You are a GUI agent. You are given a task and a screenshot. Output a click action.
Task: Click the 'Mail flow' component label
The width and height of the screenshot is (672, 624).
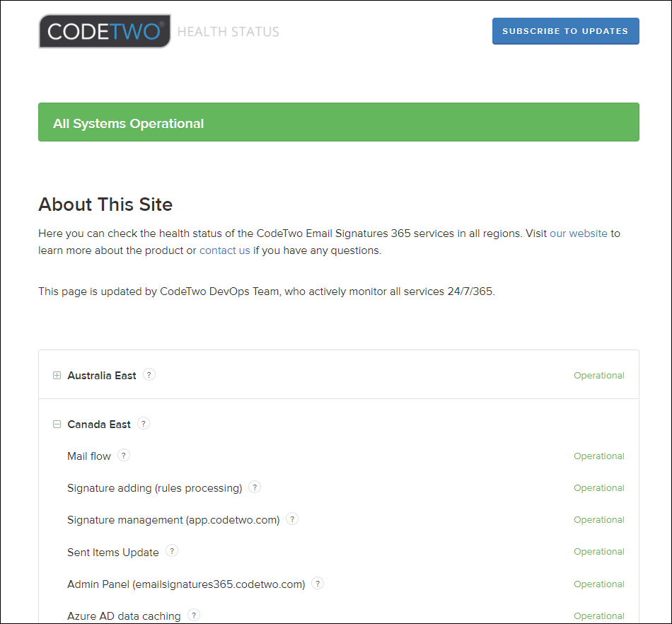click(88, 456)
